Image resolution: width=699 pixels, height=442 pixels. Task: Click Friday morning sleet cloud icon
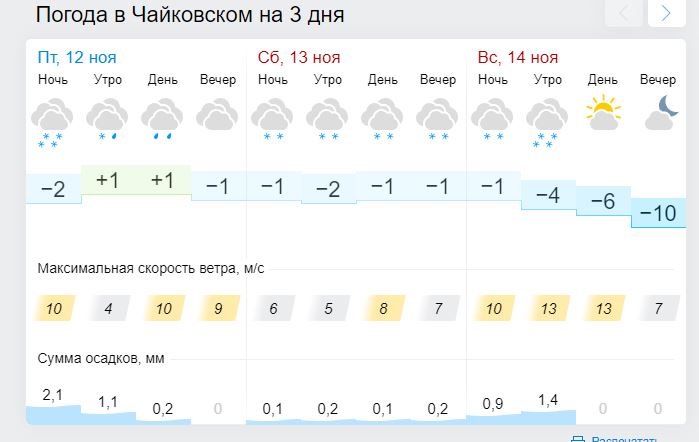click(107, 120)
